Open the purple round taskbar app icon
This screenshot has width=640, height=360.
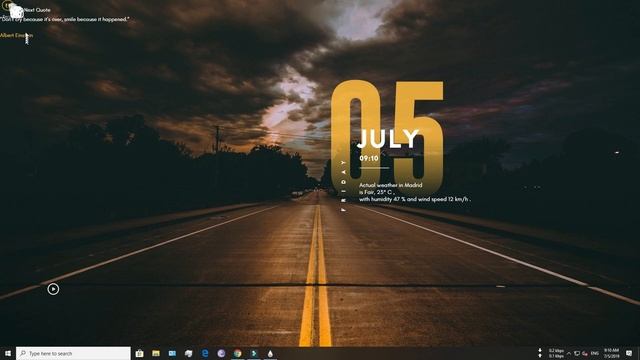[x=221, y=353]
